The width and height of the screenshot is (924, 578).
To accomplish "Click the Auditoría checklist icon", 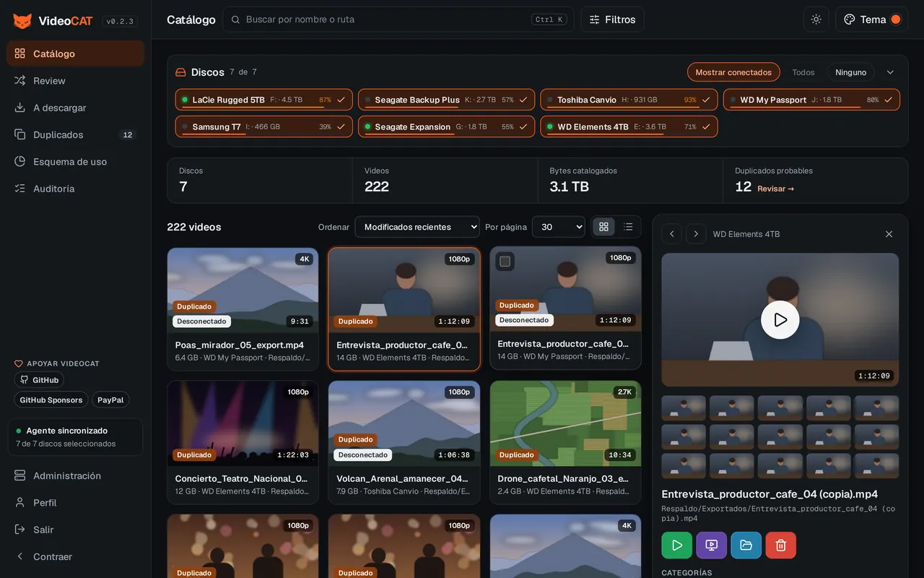I will pyautogui.click(x=20, y=189).
